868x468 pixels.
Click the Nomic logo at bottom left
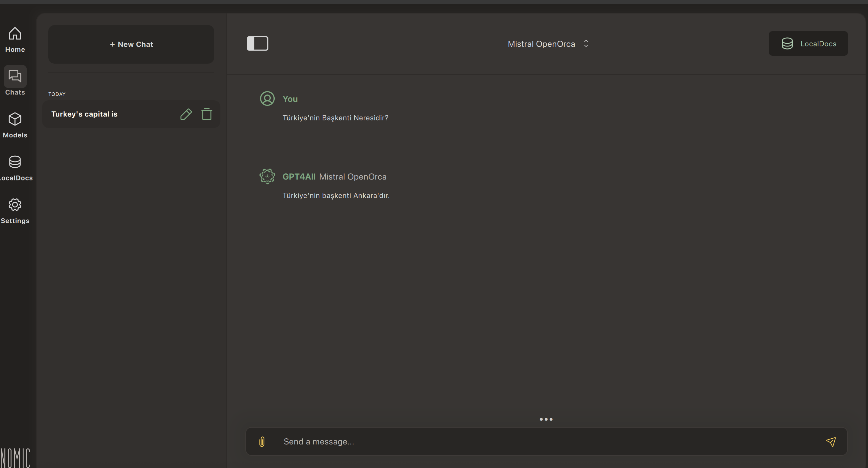coord(15,458)
